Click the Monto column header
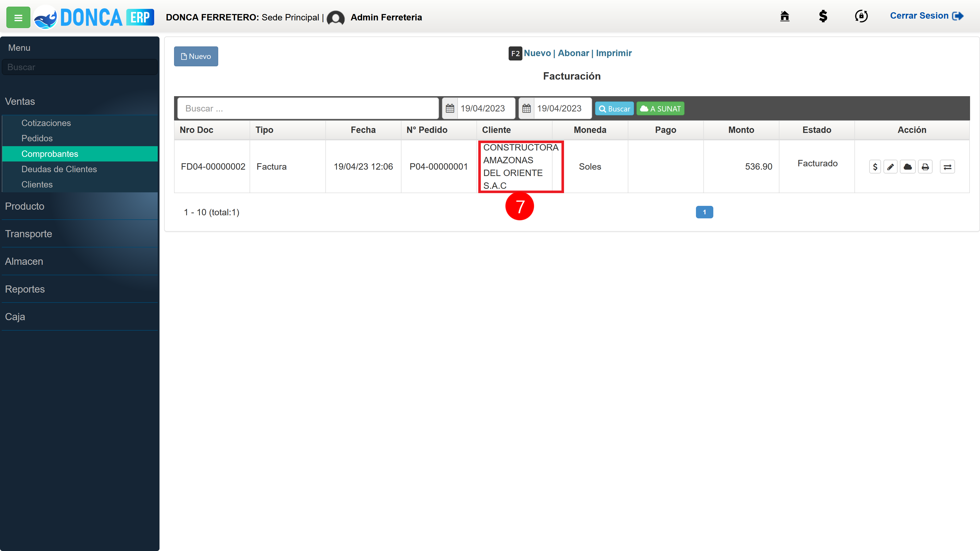Image resolution: width=980 pixels, height=551 pixels. [x=741, y=130]
